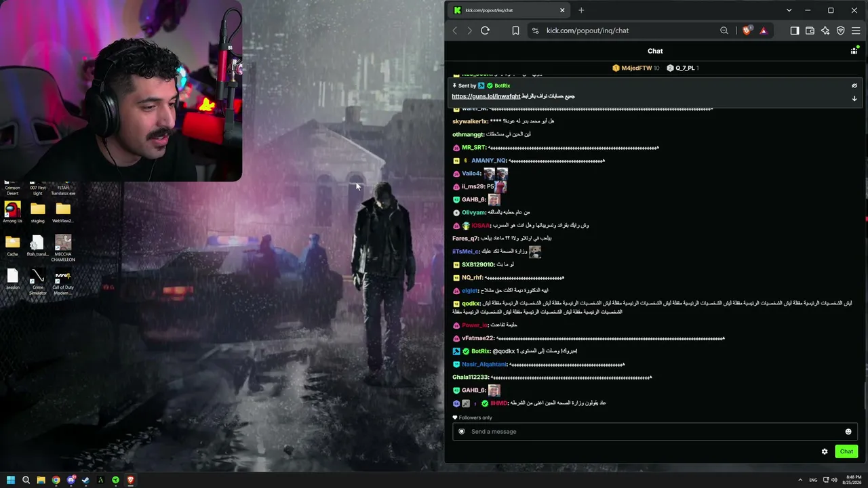Click top gifter M4jedFTW
Image resolution: width=868 pixels, height=488 pixels.
pyautogui.click(x=636, y=68)
